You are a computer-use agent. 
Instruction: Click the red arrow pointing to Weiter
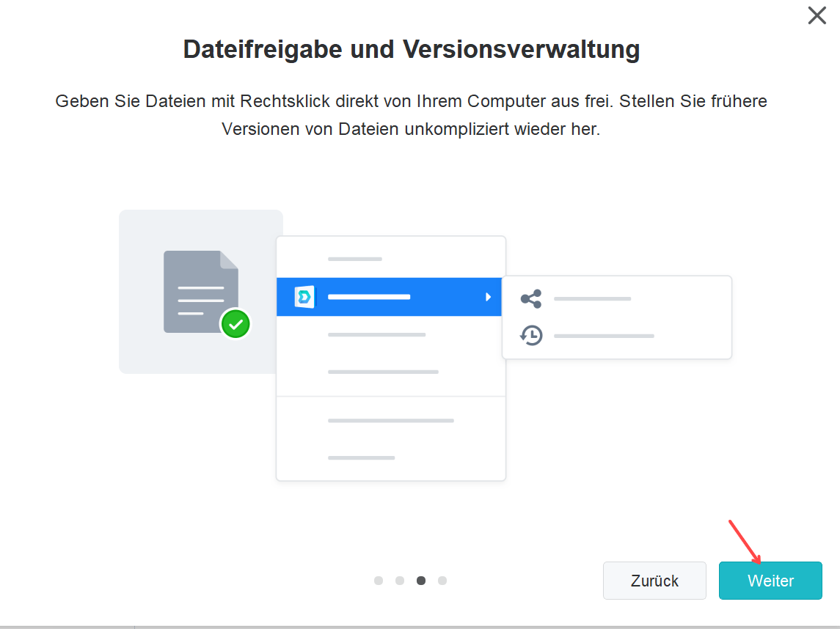click(x=745, y=541)
